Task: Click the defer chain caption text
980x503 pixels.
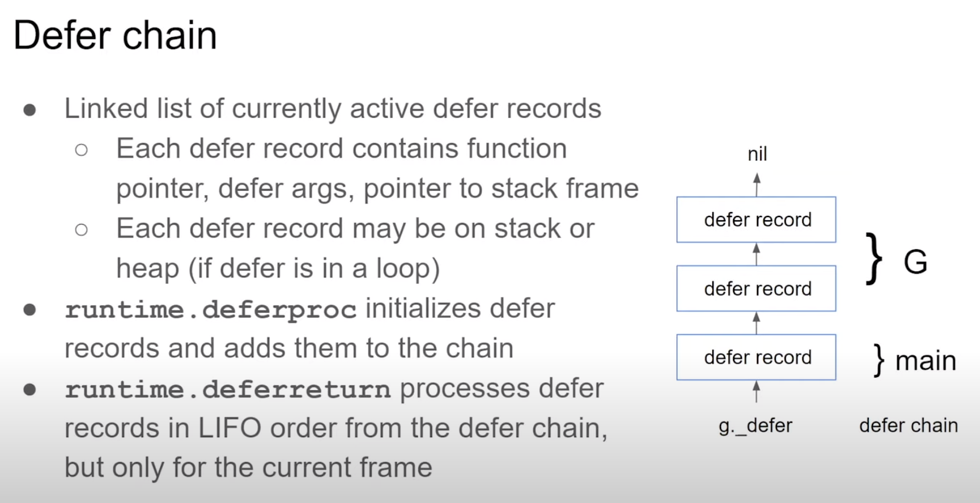Action: [x=908, y=425]
